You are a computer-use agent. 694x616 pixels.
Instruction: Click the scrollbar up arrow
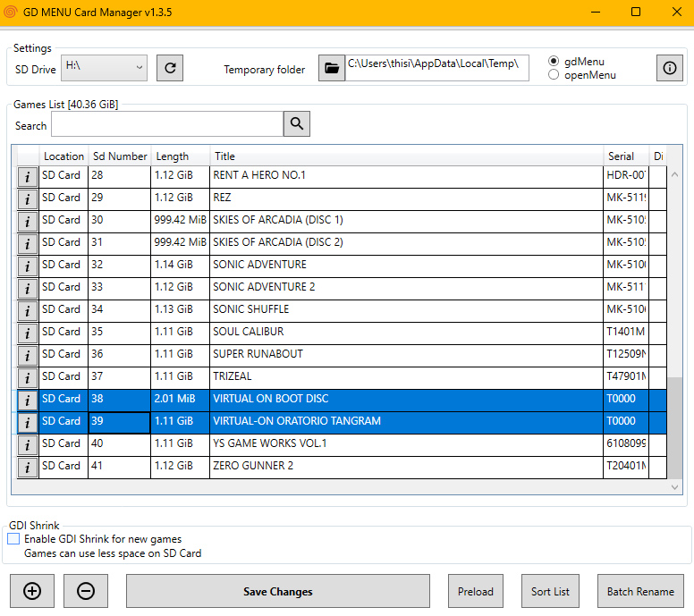(x=674, y=174)
